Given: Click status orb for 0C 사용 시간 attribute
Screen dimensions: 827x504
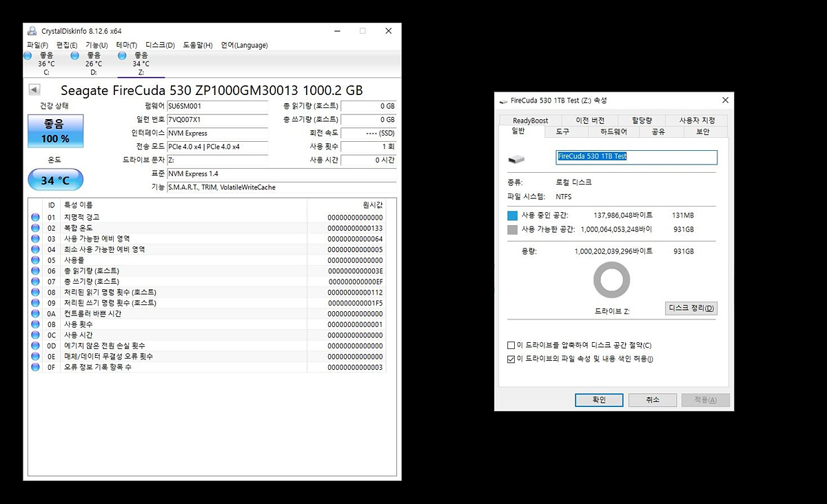Looking at the screenshot, I should click(35, 335).
